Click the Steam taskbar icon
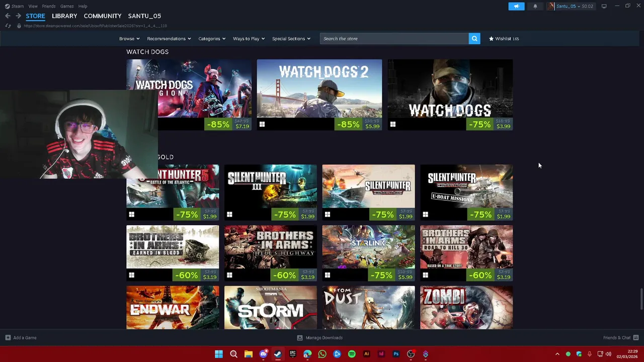This screenshot has width=644, height=362. [x=278, y=354]
